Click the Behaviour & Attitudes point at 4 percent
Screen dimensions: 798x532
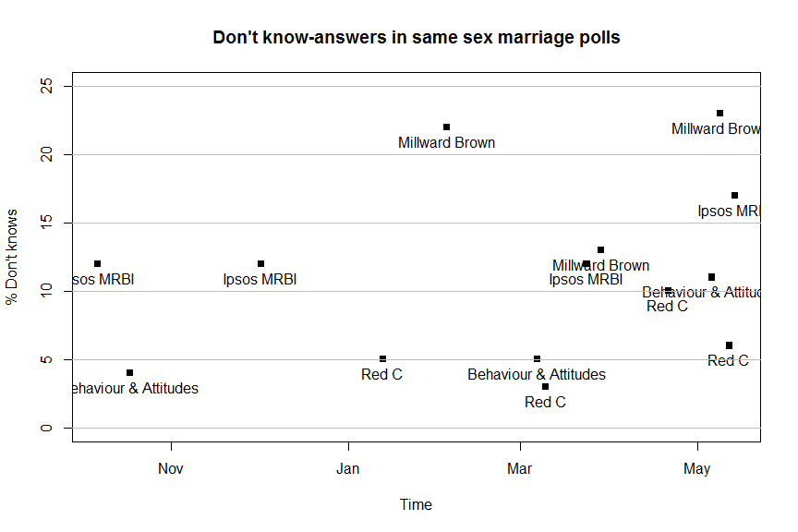(x=129, y=372)
